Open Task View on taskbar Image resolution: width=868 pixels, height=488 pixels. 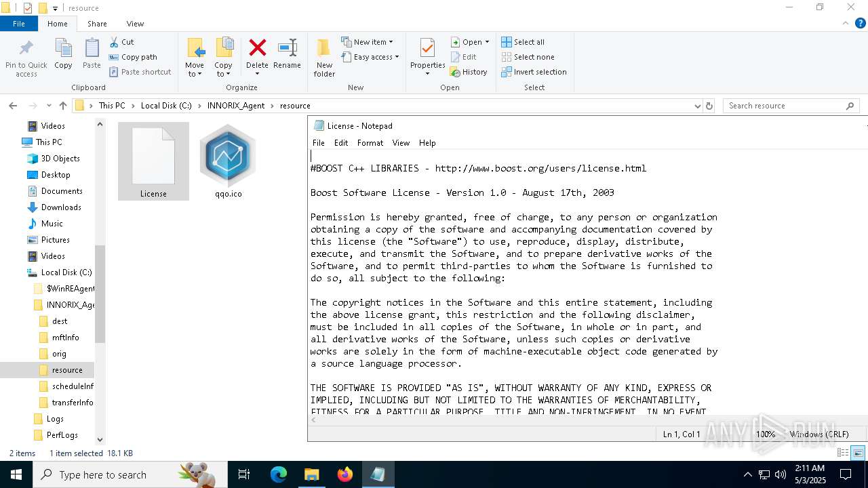click(x=244, y=474)
